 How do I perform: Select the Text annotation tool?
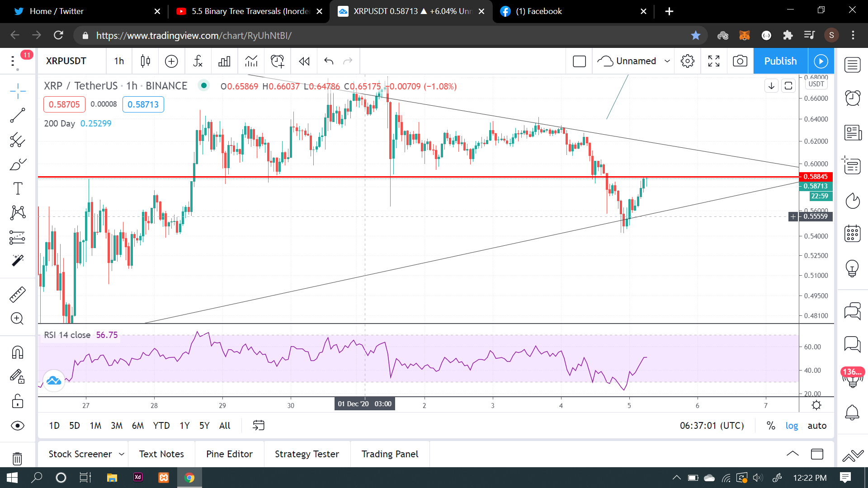click(x=17, y=188)
